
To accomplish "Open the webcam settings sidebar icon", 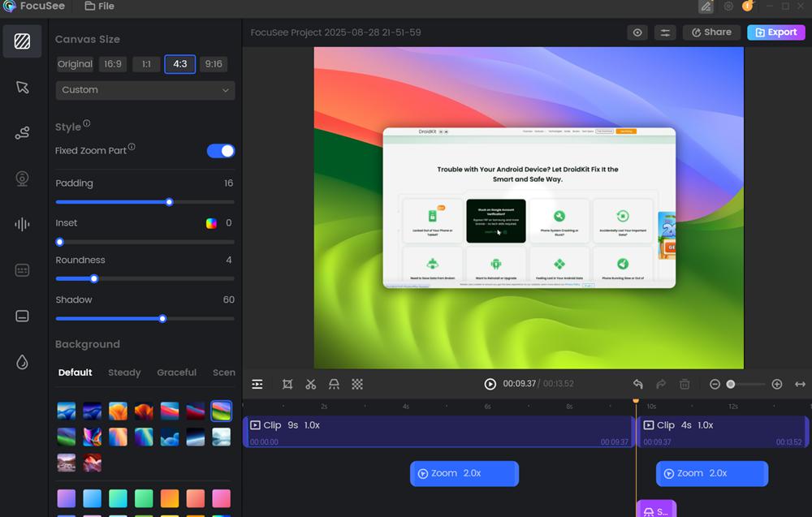I will [x=22, y=179].
